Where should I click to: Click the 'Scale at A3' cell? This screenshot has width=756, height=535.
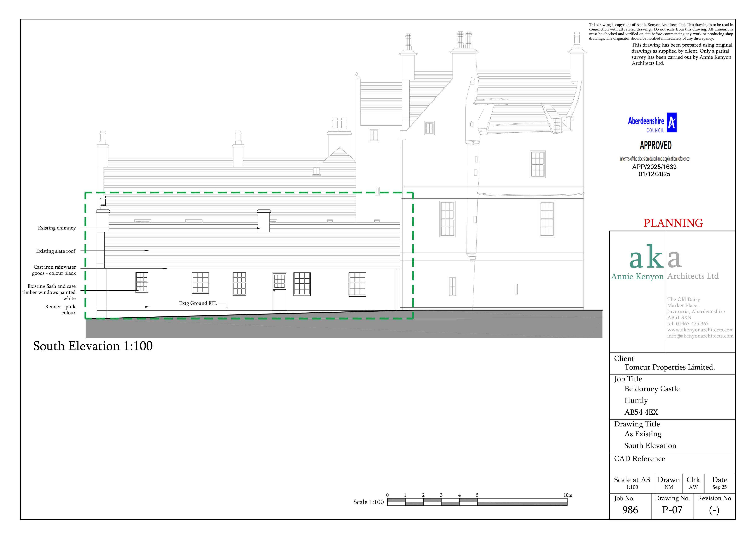point(632,483)
